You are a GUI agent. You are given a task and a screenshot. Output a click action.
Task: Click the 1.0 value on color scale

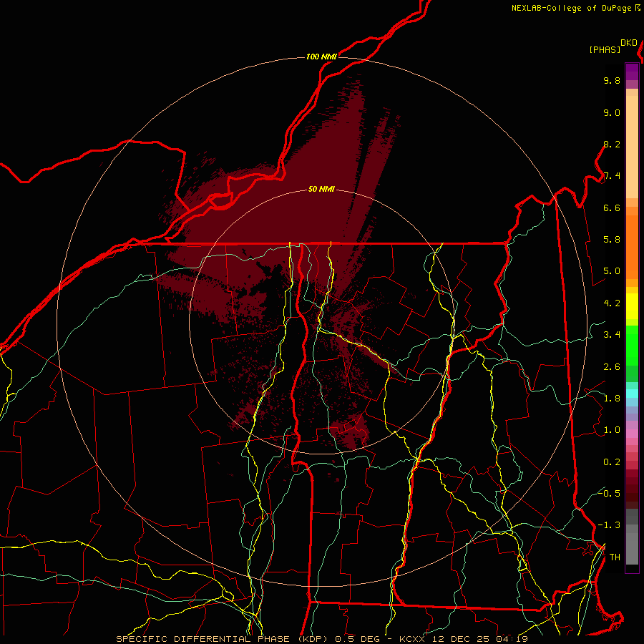pyautogui.click(x=612, y=430)
